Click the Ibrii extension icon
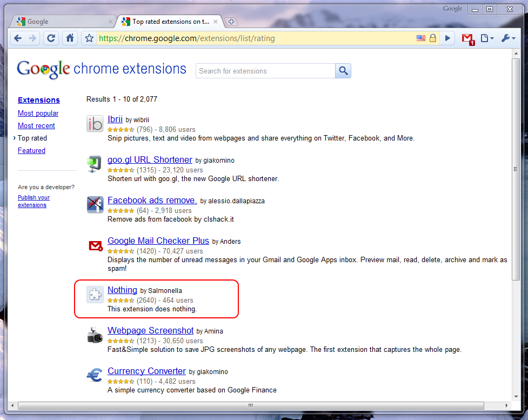The height and width of the screenshot is (420, 528). click(x=95, y=124)
